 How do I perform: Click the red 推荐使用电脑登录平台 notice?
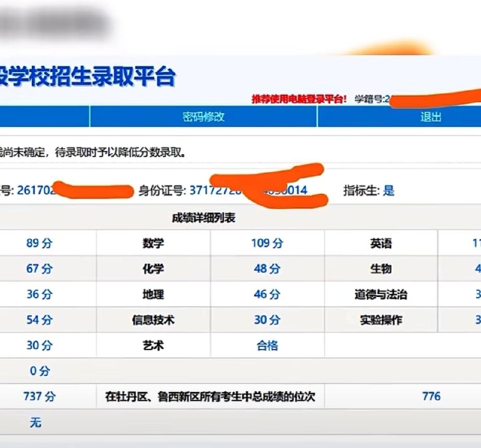[x=299, y=99]
